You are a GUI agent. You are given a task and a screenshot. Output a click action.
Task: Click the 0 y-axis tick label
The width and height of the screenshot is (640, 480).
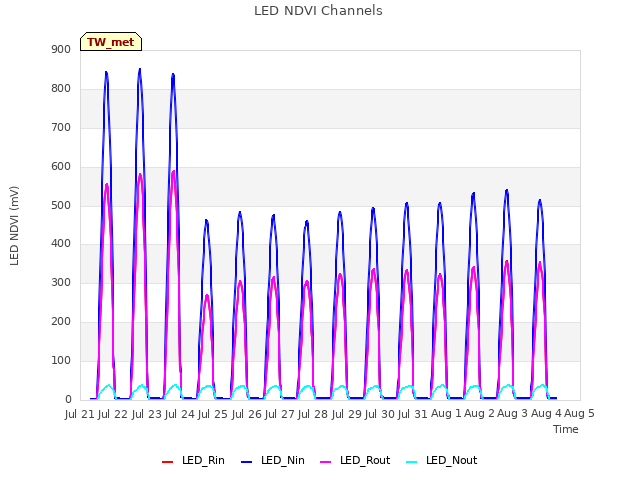coord(68,400)
